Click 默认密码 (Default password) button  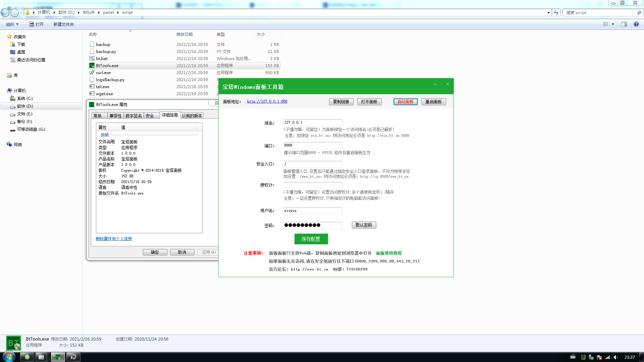364,225
